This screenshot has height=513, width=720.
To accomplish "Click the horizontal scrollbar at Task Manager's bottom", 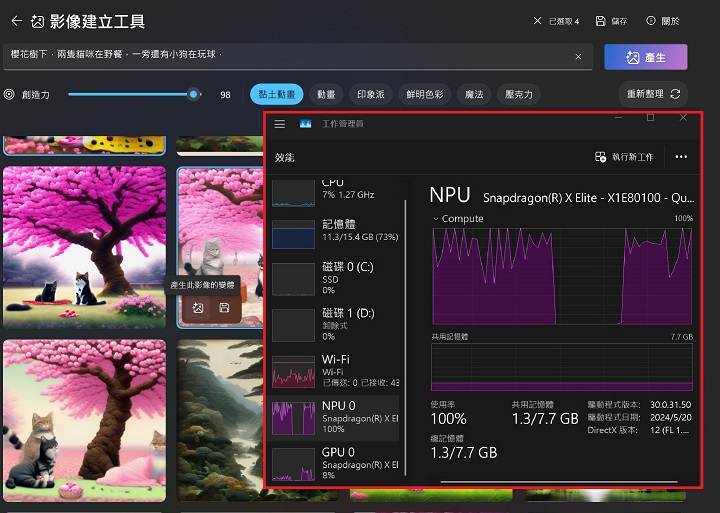I will pyautogui.click(x=559, y=482).
